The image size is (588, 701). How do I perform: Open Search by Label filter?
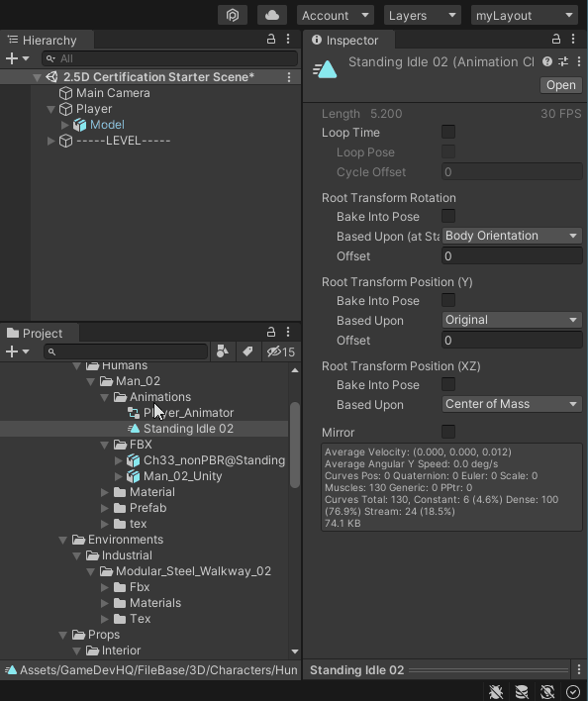click(247, 351)
